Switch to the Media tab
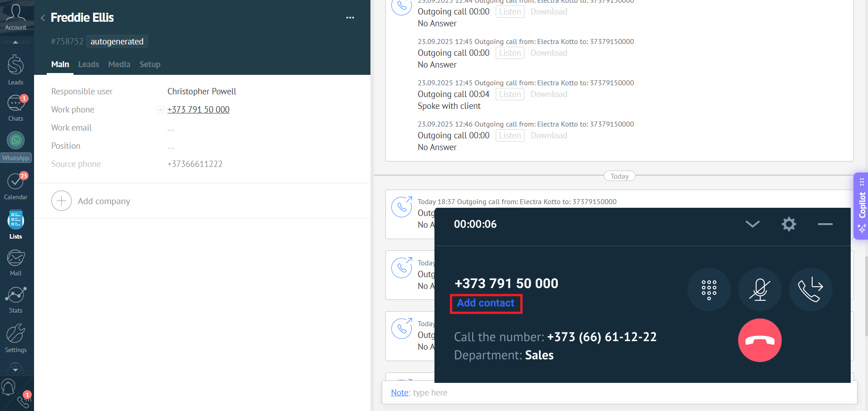 [x=119, y=64]
